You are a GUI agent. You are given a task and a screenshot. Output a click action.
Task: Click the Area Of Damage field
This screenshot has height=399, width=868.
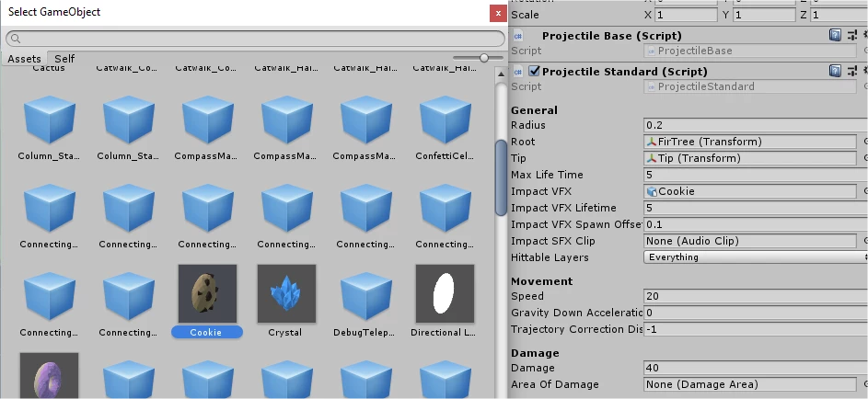point(750,384)
